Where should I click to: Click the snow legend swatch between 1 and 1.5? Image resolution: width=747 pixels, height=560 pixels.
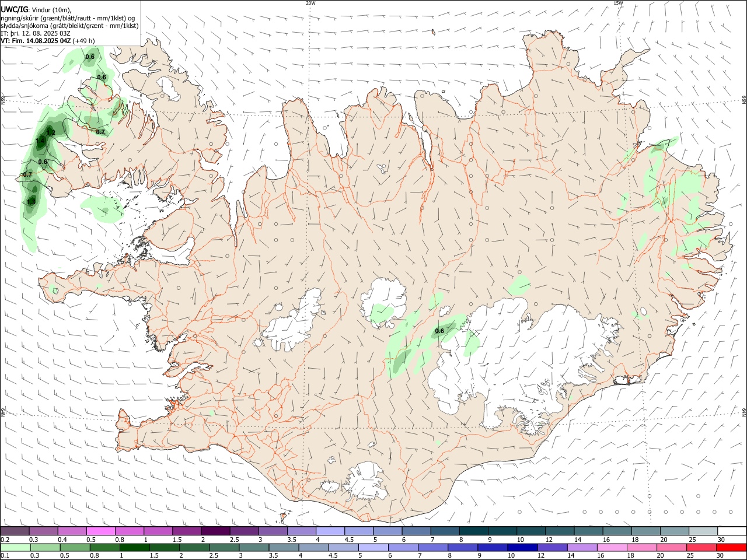pos(158,531)
